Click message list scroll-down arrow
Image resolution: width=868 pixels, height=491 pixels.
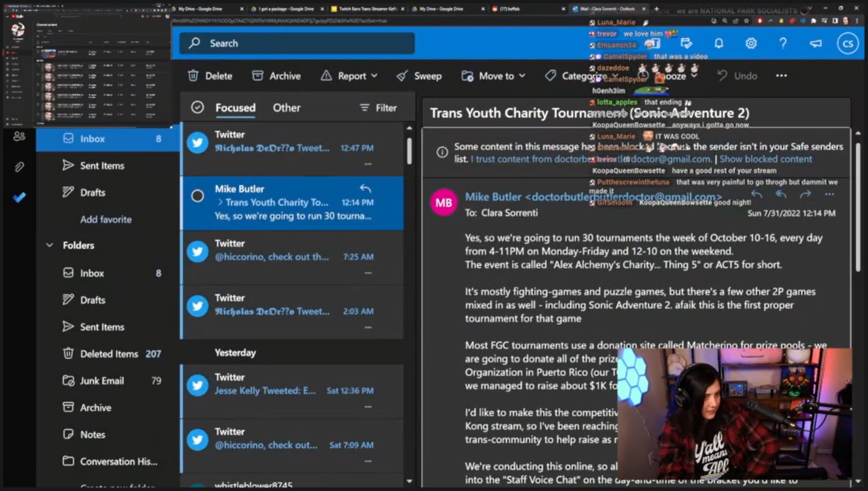tap(409, 481)
